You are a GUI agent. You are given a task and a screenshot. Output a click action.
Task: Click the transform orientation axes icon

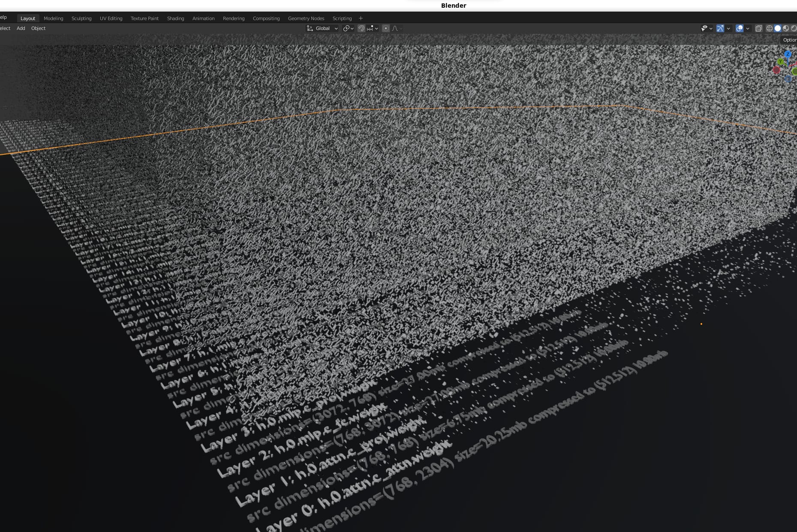click(310, 28)
